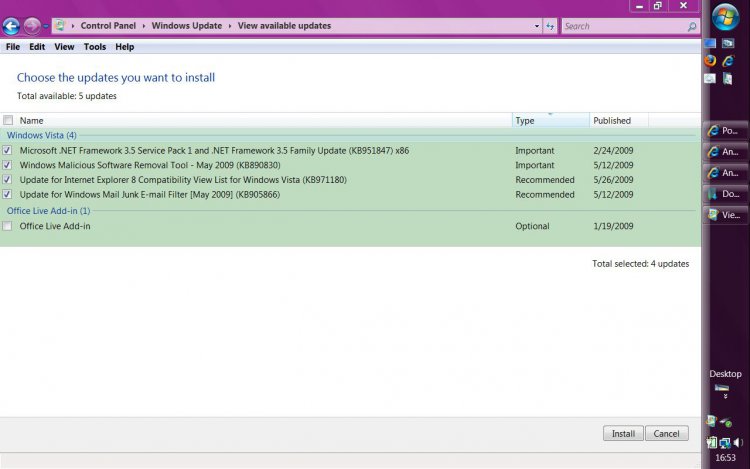
Task: Uncheck Windows Mail Junk E-mail Filter update
Action: click(x=7, y=195)
